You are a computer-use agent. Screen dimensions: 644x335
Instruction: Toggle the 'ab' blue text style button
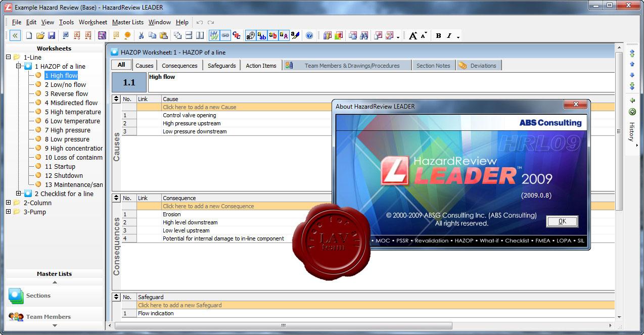click(262, 35)
